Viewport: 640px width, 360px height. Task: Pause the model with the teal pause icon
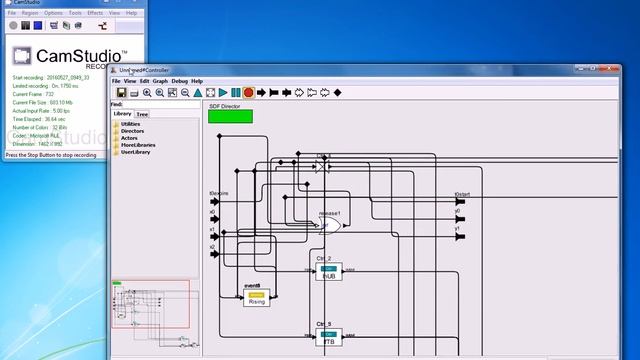(x=236, y=93)
